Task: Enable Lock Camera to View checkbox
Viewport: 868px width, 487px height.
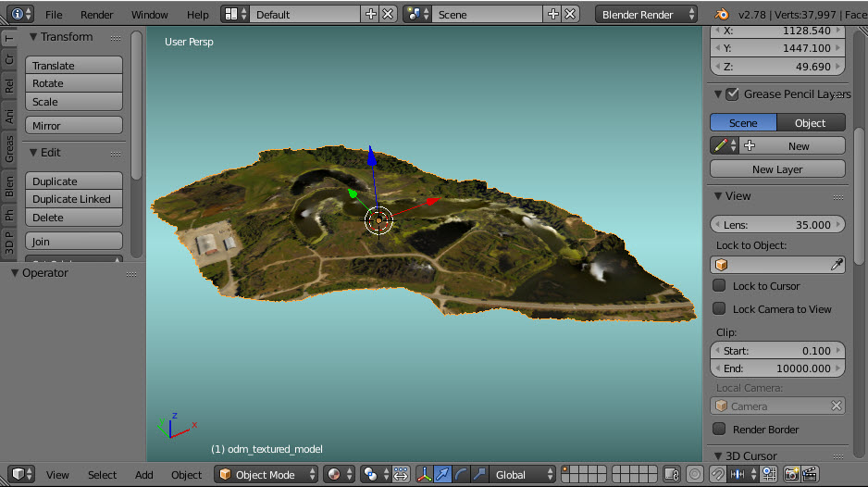Action: (719, 309)
